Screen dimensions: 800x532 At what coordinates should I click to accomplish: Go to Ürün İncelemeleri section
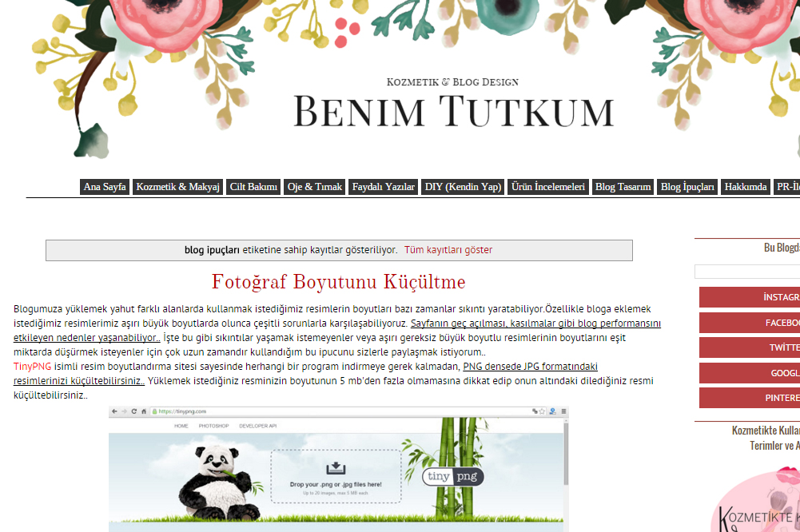548,187
